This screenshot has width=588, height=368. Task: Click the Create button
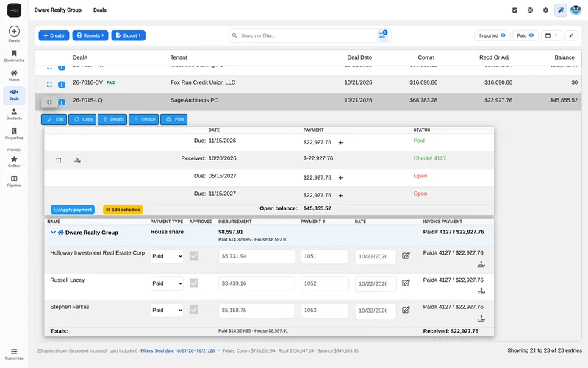tap(54, 35)
